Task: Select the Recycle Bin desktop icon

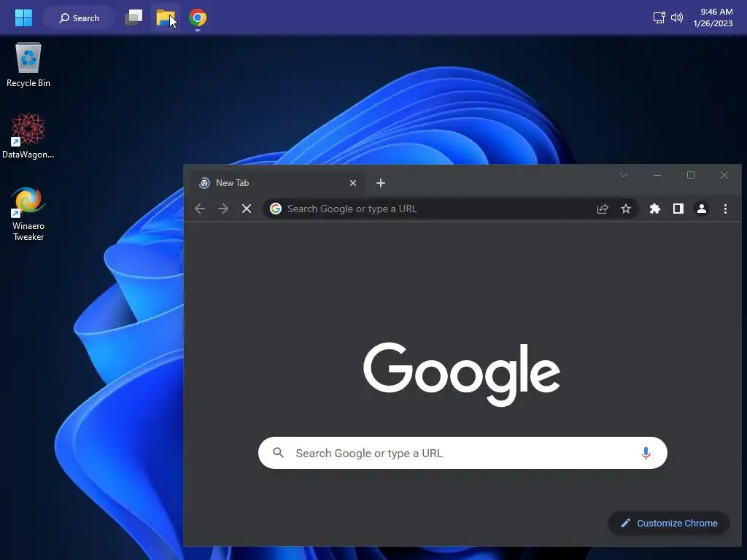Action: coord(28,65)
